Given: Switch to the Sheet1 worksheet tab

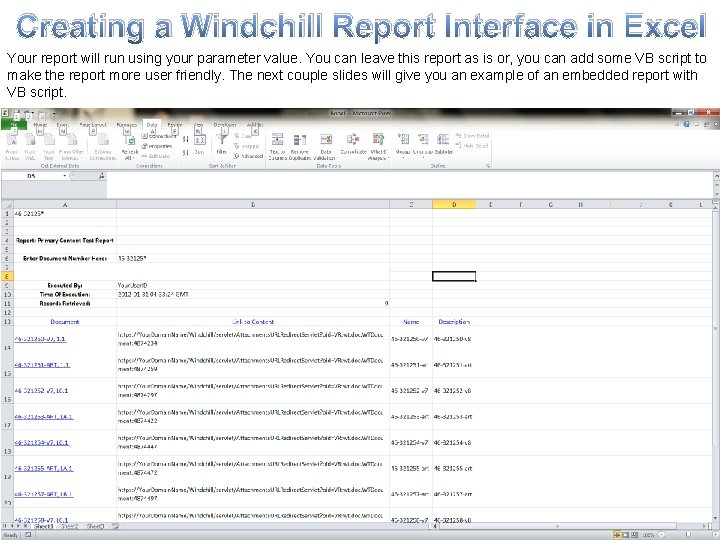Looking at the screenshot, I should [x=44, y=527].
